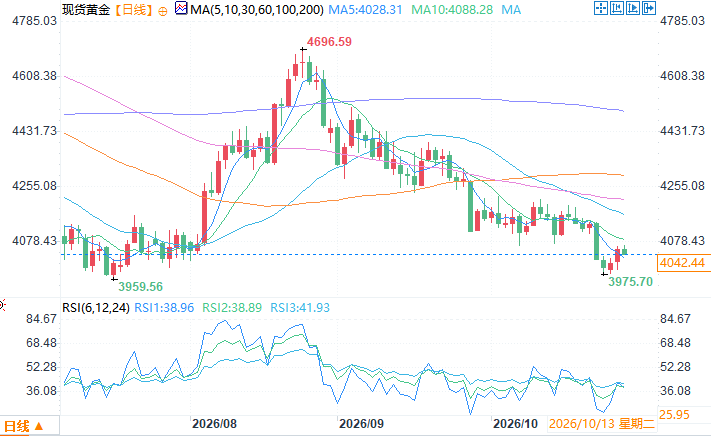This screenshot has width=711, height=436.
Task: Click the rightmost blue arrow toolbar icon
Action: pyautogui.click(x=649, y=8)
